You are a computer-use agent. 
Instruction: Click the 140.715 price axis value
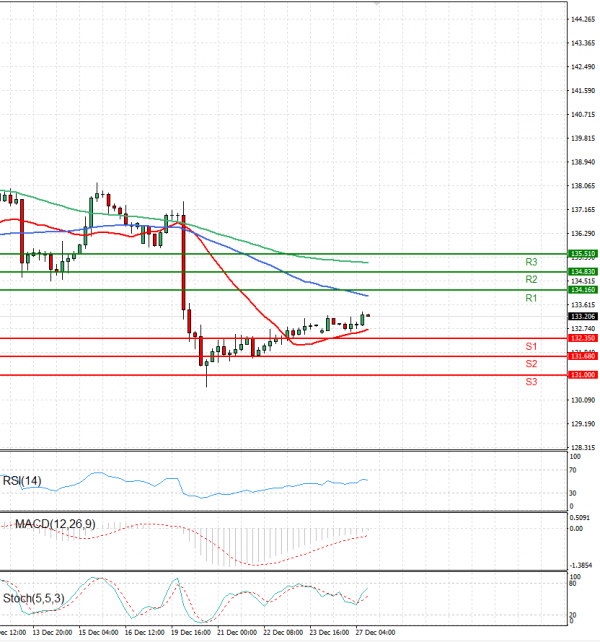coord(583,114)
